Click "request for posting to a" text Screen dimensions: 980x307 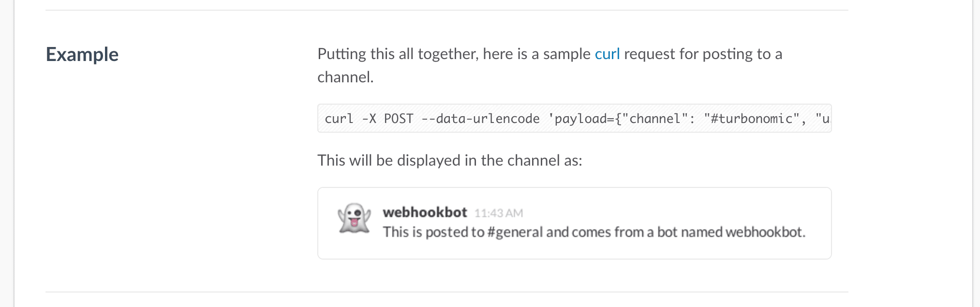click(703, 54)
